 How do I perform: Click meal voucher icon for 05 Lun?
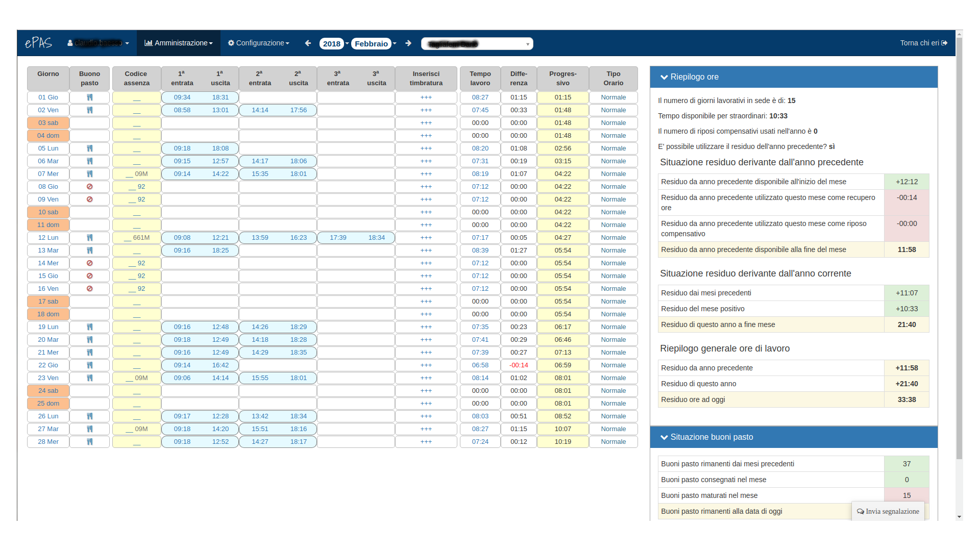coord(89,148)
